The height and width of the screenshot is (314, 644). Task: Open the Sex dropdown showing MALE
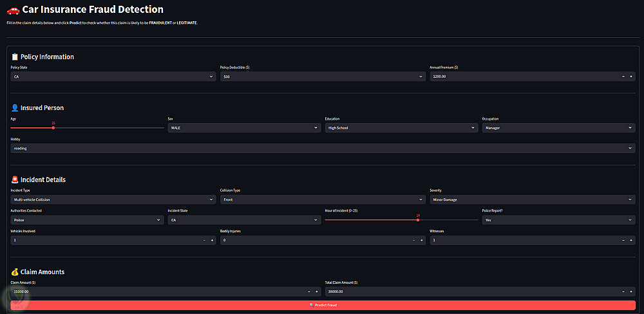[244, 127]
